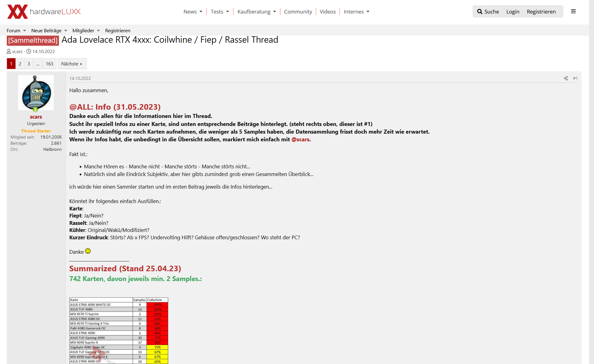594x364 pixels.
Task: Go to the Videos section
Action: coord(327,12)
